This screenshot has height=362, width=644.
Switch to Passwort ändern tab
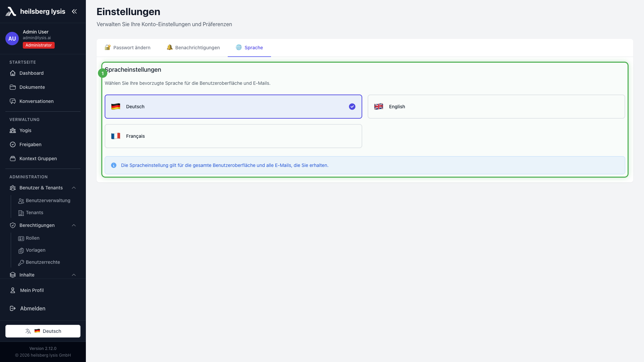click(127, 48)
